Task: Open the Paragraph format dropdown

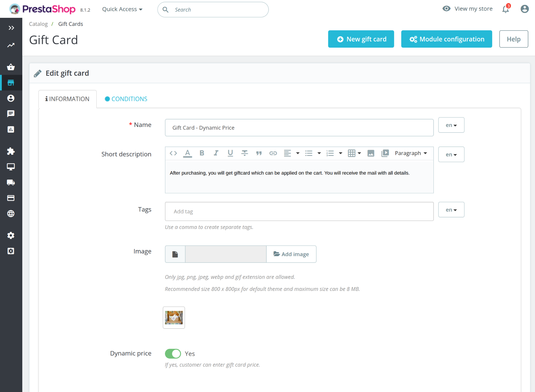Action: tap(411, 153)
